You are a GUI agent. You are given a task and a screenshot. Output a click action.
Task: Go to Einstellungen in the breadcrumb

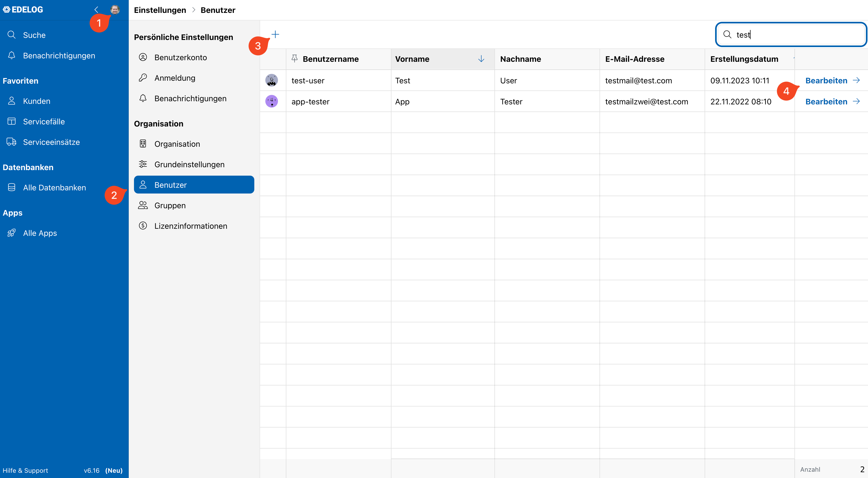160,10
